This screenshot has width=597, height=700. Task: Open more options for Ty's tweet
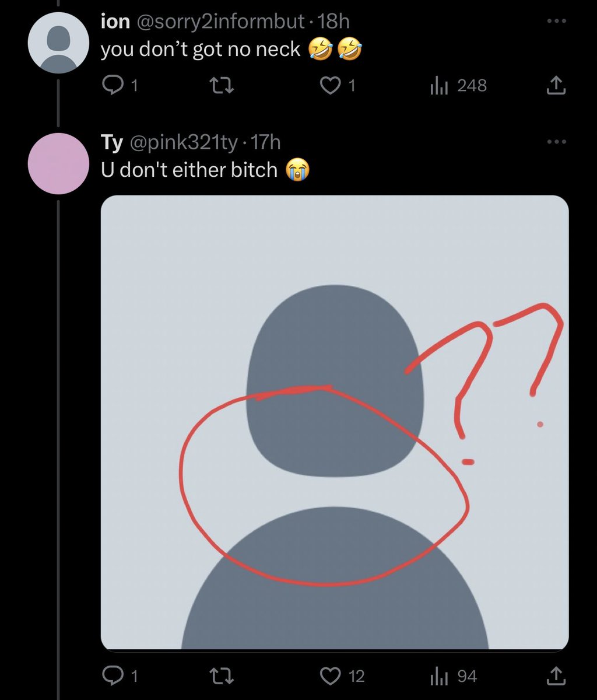click(556, 142)
